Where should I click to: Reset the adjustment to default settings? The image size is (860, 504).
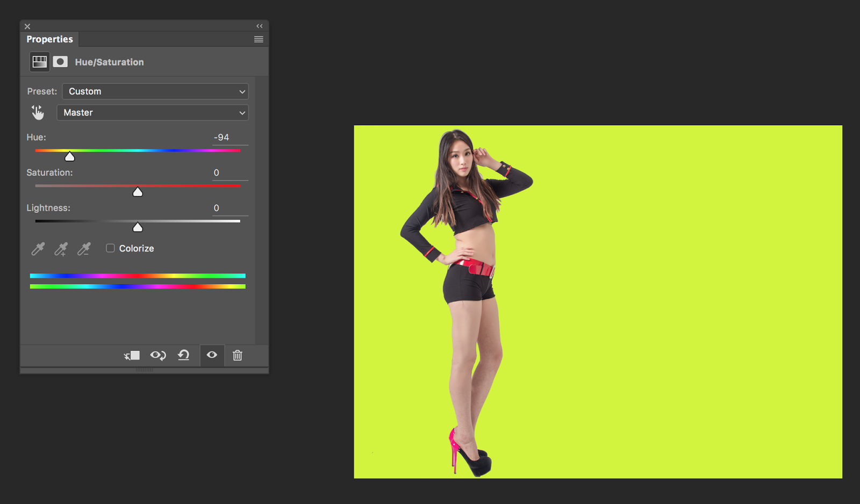click(x=184, y=355)
